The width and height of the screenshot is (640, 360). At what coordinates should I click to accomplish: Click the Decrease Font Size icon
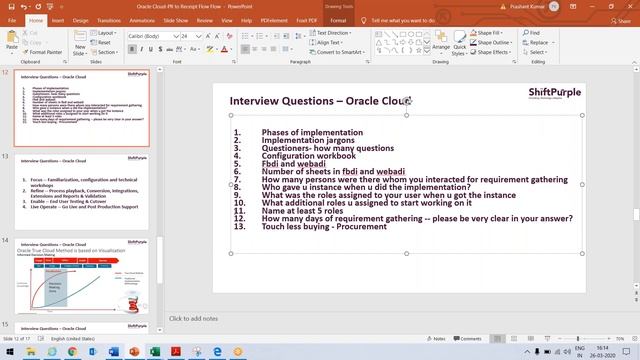click(x=217, y=36)
